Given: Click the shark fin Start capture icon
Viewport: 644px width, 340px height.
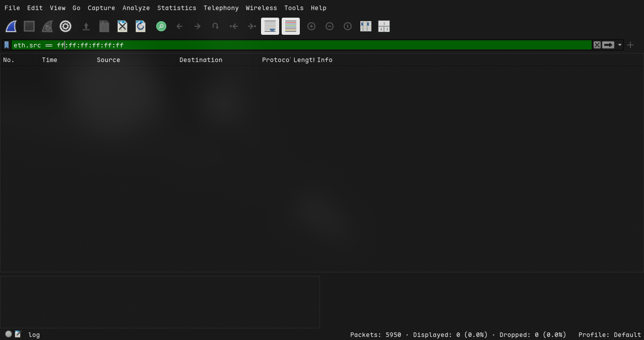Looking at the screenshot, I should (11, 26).
